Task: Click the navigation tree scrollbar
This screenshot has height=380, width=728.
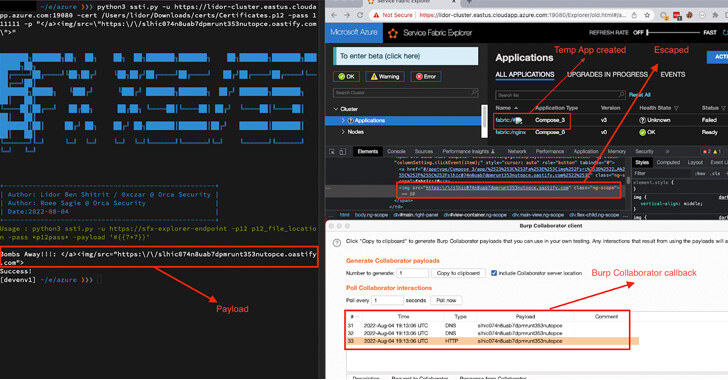Action: click(x=485, y=121)
